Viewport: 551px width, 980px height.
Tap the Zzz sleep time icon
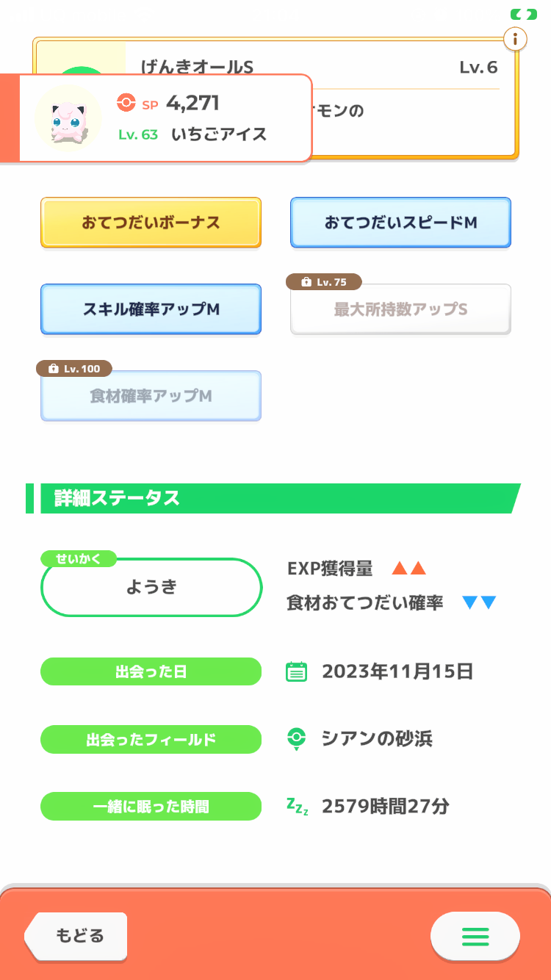[297, 806]
